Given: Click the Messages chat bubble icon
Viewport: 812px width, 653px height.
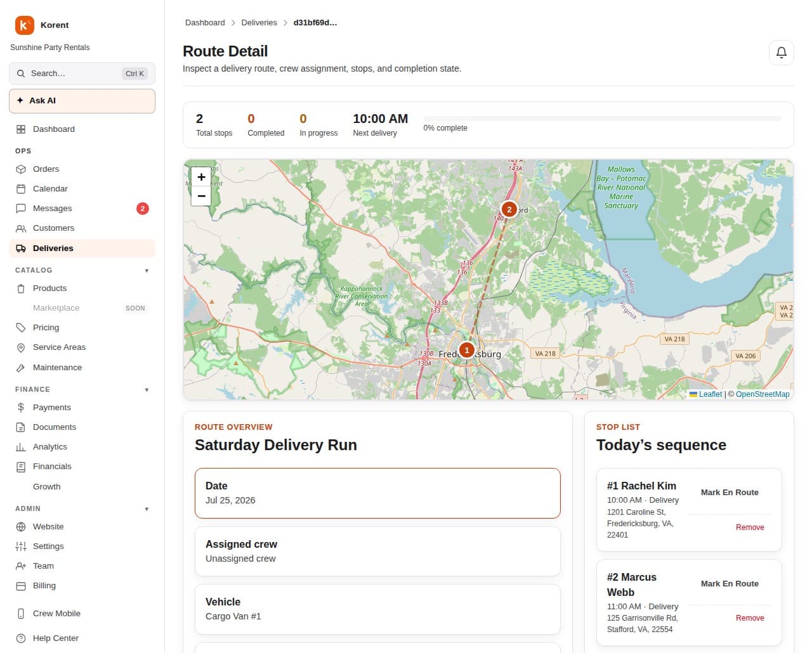Looking at the screenshot, I should coord(21,209).
